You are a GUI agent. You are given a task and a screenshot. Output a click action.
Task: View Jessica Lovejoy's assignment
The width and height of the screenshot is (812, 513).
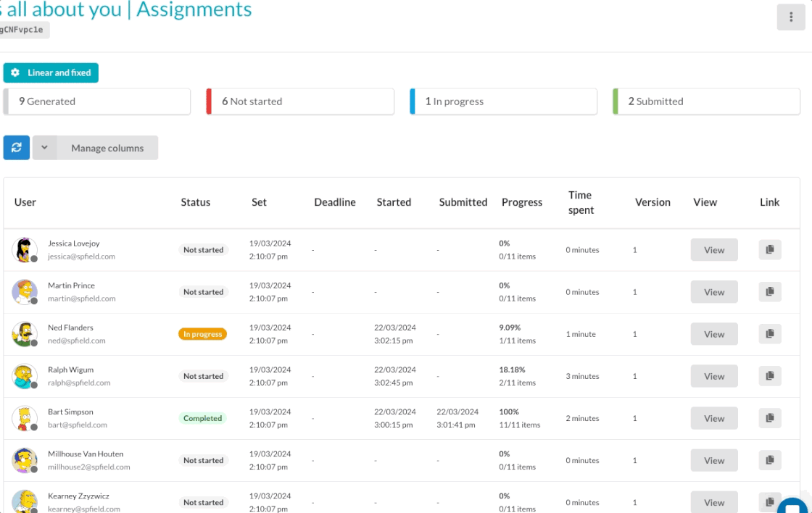point(713,249)
